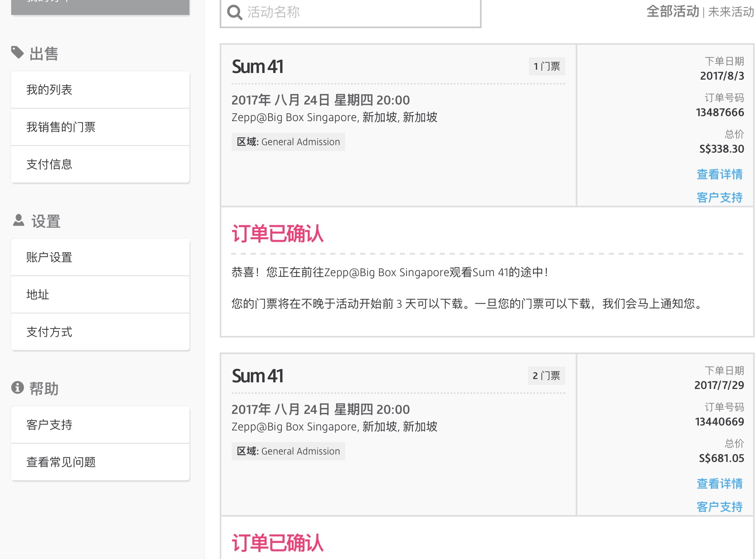Open 我销售的门票 in sidebar
Viewport: 756px width, 559px height.
100,127
